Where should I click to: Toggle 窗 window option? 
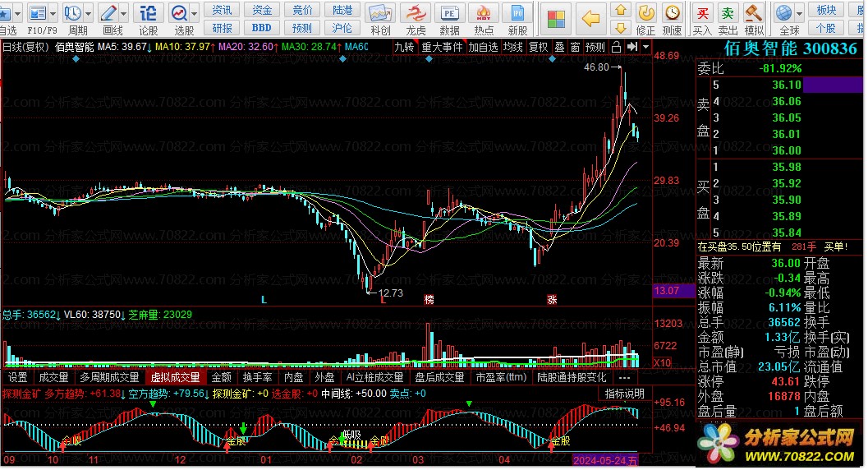pyautogui.click(x=575, y=47)
